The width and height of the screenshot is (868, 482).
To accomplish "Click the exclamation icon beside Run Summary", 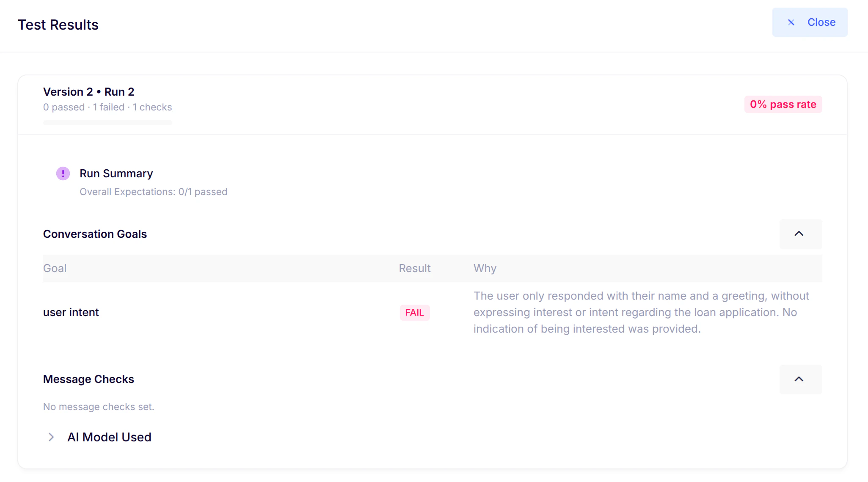I will point(63,173).
